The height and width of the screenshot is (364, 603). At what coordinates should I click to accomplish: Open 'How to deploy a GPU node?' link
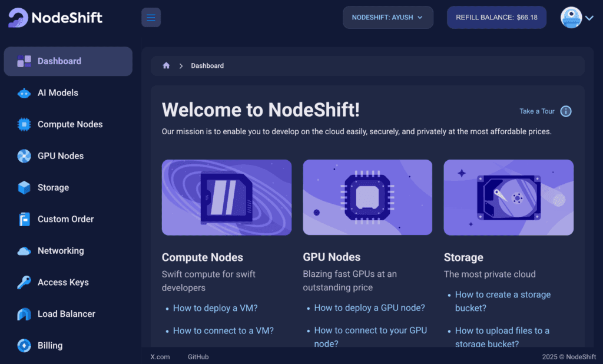tap(370, 308)
